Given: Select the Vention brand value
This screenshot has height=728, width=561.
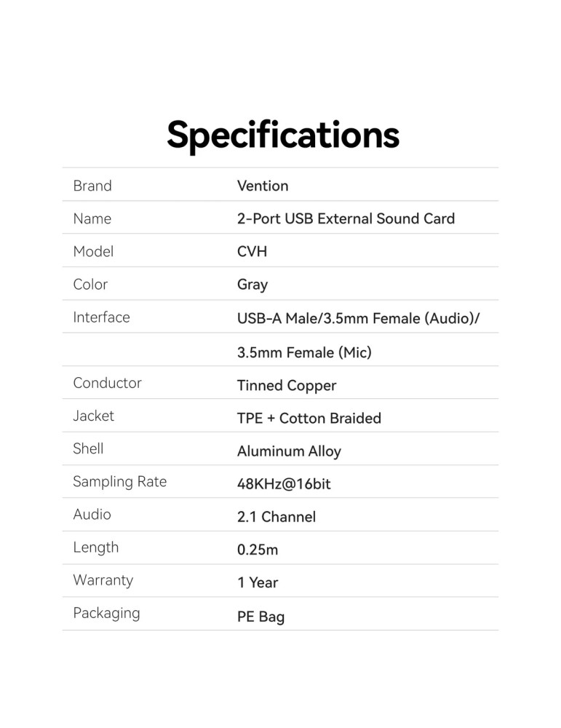Looking at the screenshot, I should [x=263, y=186].
